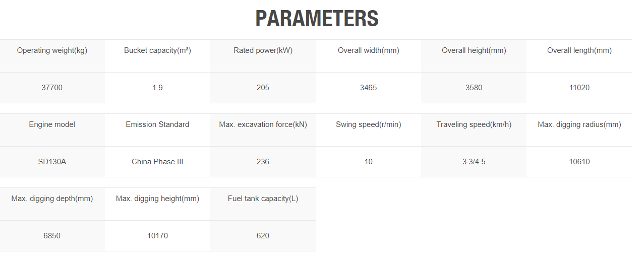
Task: Select the 6850 digging depth value
Action: pos(52,236)
